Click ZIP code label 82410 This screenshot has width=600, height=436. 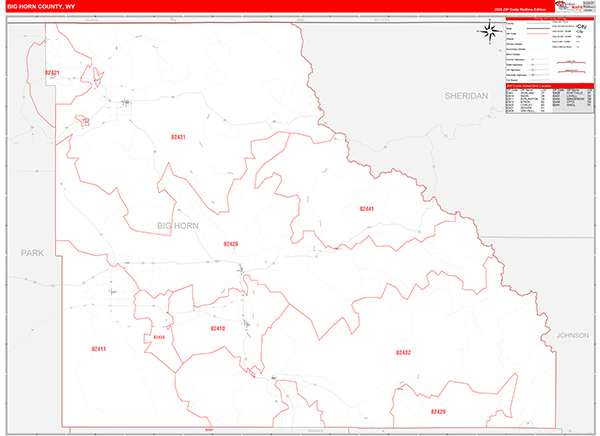coord(218,328)
